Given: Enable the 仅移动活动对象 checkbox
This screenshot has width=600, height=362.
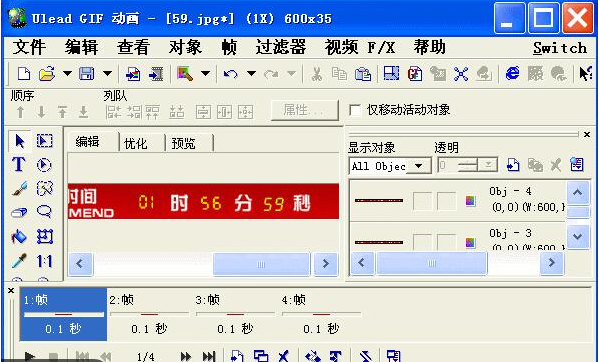Looking at the screenshot, I should (355, 110).
